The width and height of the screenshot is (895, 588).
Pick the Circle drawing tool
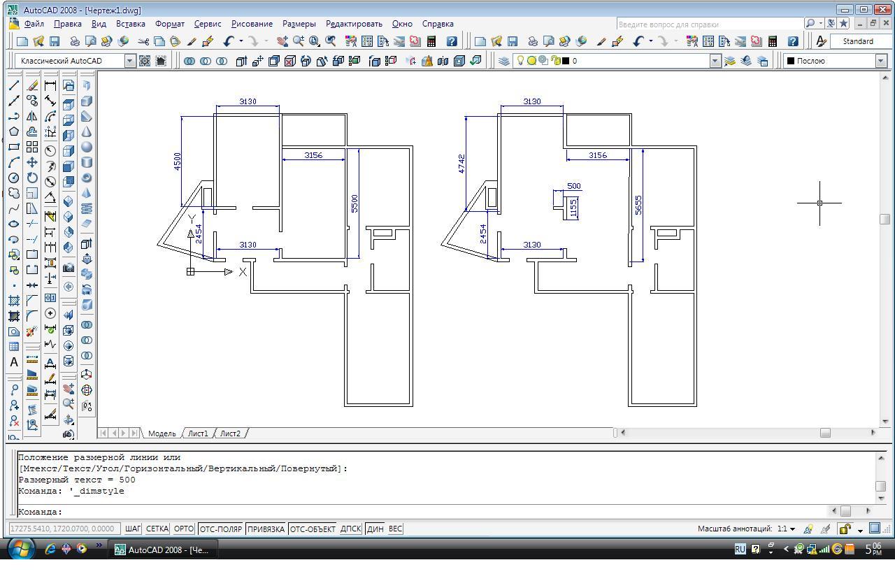[x=13, y=178]
